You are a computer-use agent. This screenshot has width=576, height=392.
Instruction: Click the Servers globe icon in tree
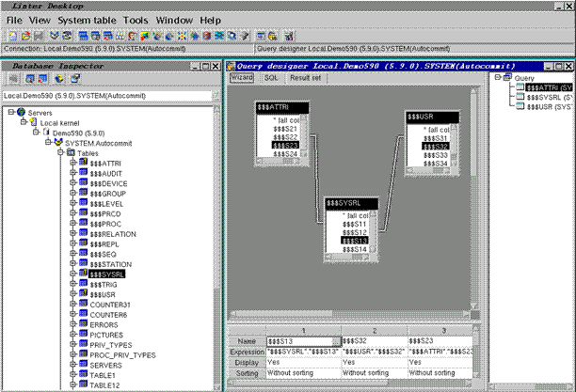coord(21,113)
